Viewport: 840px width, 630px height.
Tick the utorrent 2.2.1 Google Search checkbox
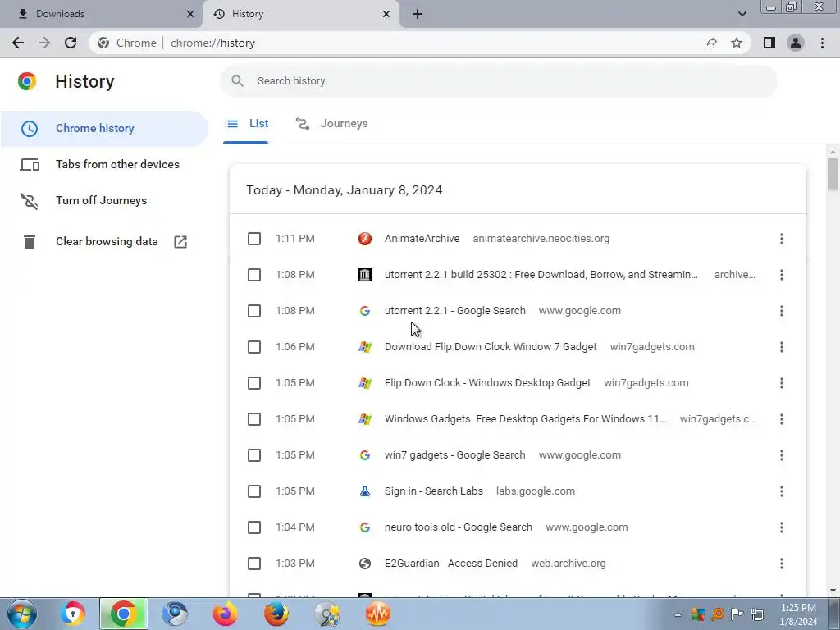point(254,311)
